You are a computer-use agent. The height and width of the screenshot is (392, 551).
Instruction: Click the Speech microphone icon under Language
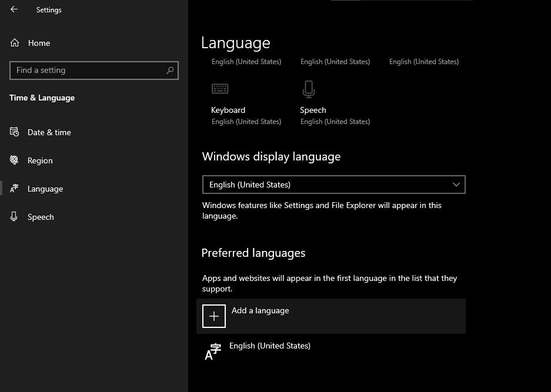click(308, 89)
